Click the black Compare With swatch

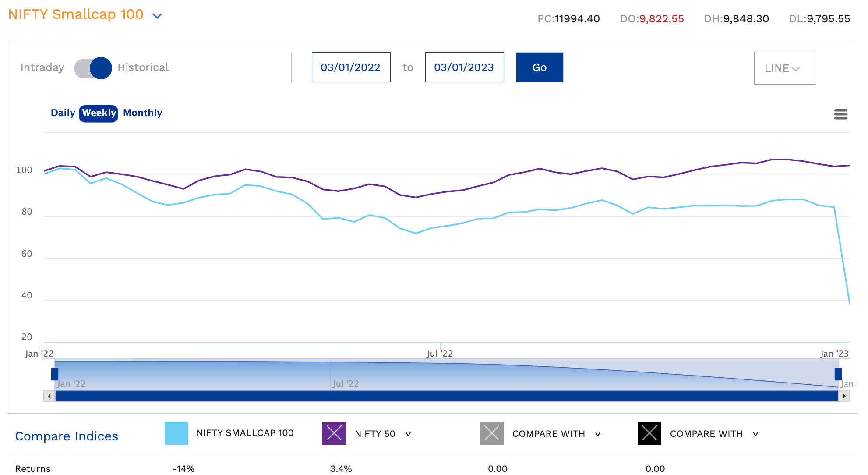649,433
